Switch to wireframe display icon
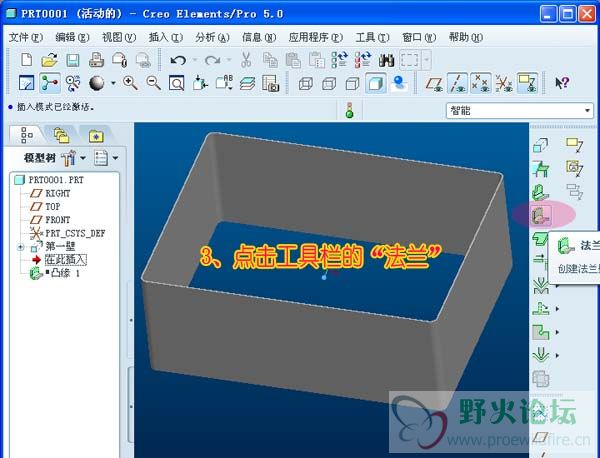 pyautogui.click(x=306, y=83)
